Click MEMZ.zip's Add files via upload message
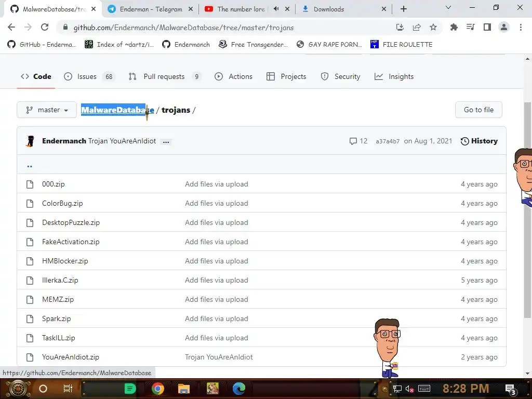The image size is (532, 399). pos(217,299)
